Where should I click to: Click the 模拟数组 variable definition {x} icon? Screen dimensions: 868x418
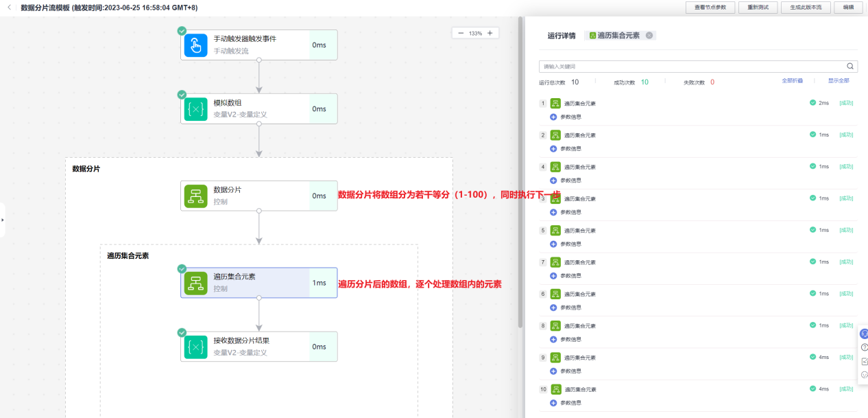(195, 108)
